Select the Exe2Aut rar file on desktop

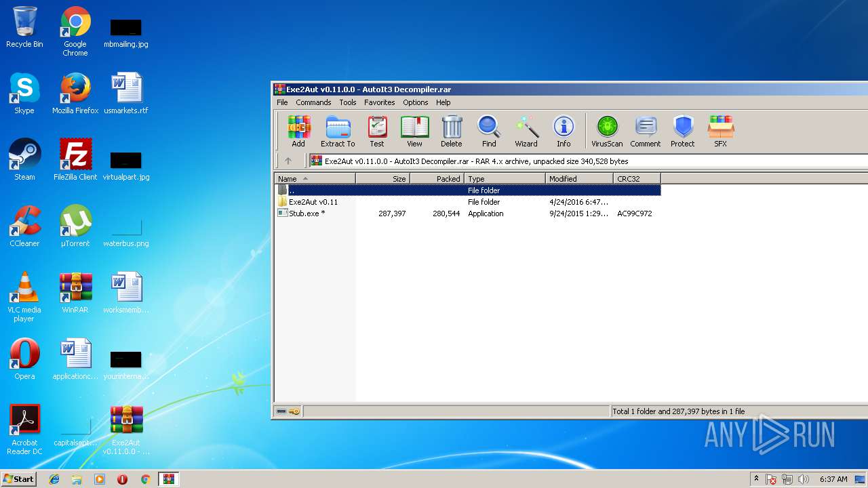point(126,430)
